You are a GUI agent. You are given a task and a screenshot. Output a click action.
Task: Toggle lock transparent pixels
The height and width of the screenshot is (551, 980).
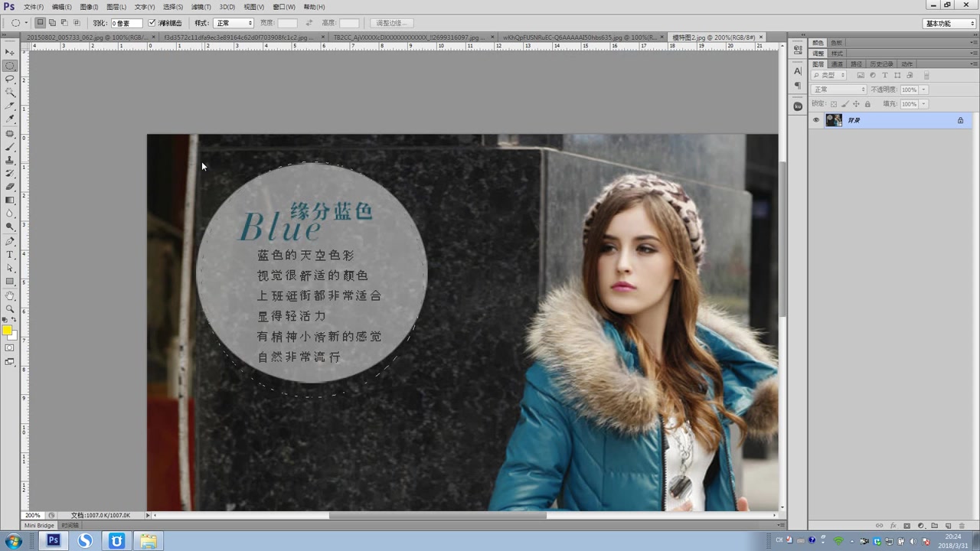(x=835, y=103)
